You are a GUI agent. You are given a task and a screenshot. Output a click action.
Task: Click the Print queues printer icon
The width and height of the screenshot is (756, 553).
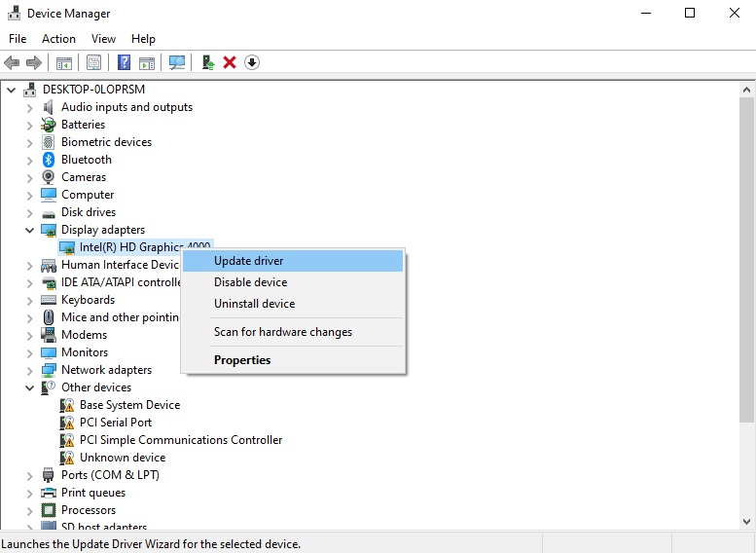[49, 493]
